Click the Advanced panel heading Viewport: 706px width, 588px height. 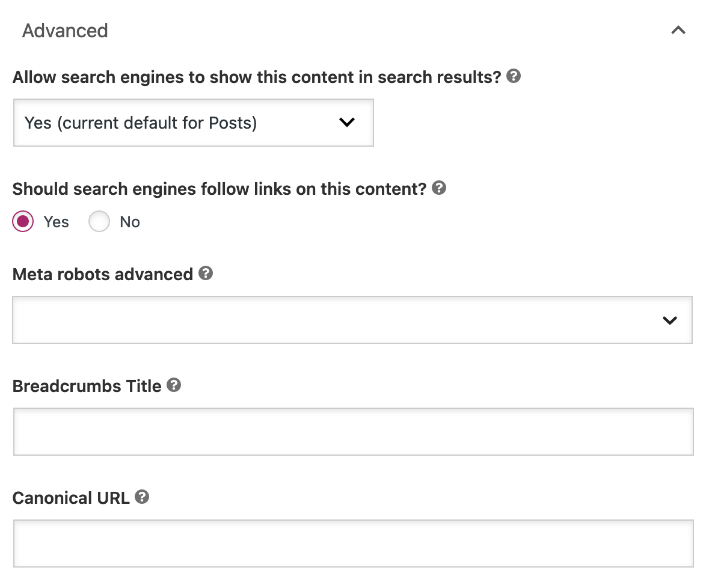[x=65, y=30]
